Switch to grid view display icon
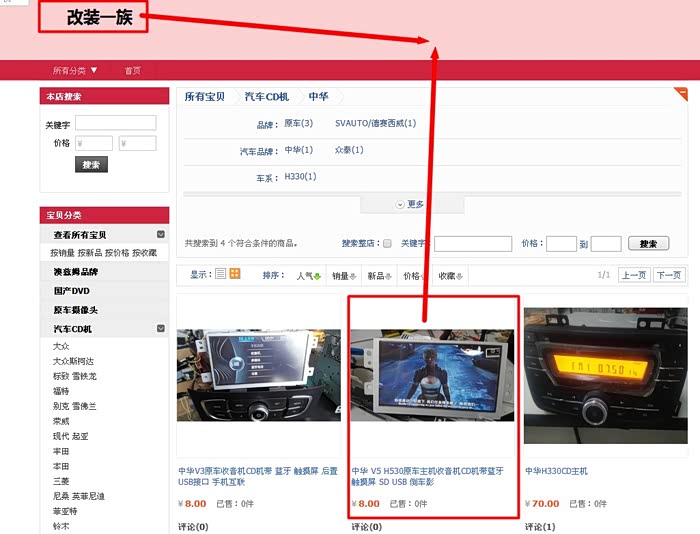 [235, 274]
